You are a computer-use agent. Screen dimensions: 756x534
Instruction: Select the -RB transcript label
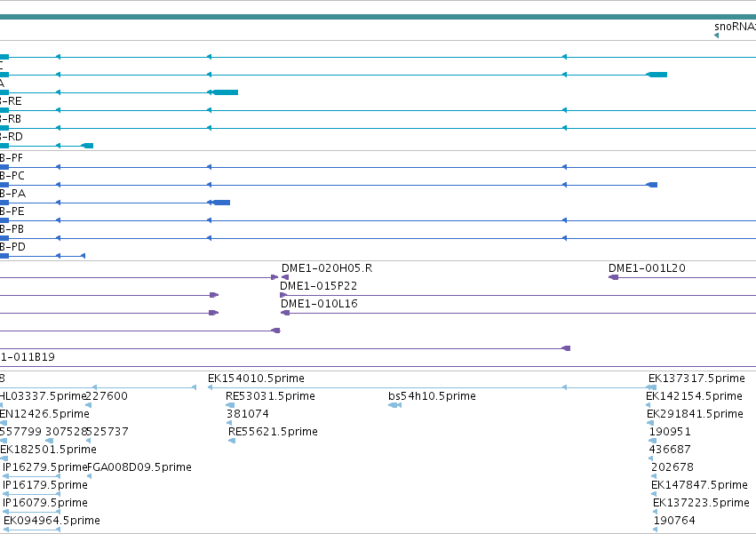tap(11, 119)
